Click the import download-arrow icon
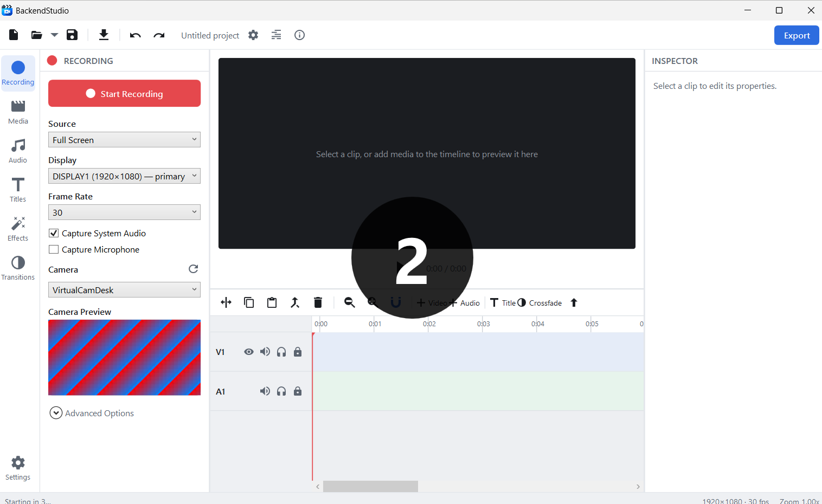The height and width of the screenshot is (504, 822). (104, 35)
